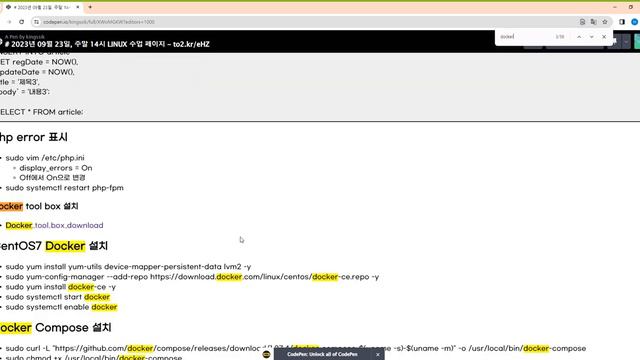The height and width of the screenshot is (360, 640).
Task: Open a new browser tab
Action: pyautogui.click(x=90, y=7)
